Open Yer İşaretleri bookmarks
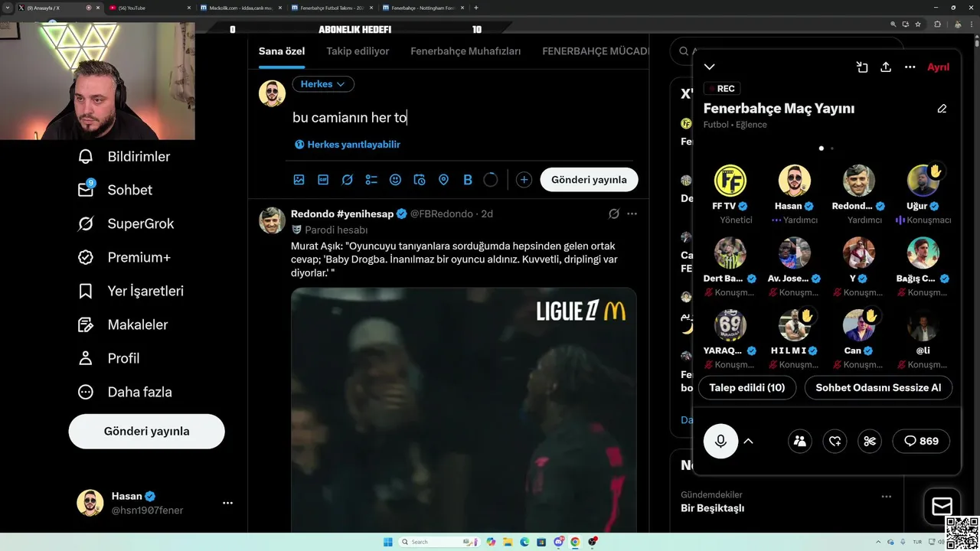 coord(130,291)
